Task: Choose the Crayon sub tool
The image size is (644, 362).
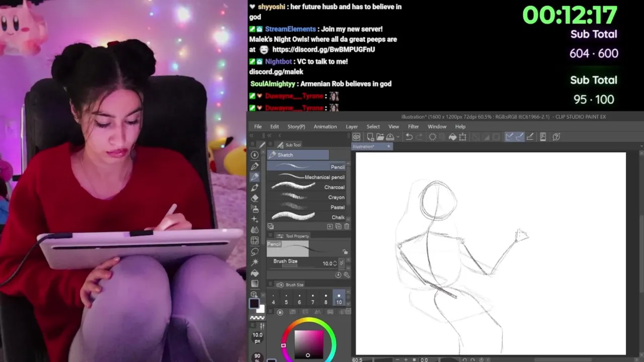Action: 306,197
